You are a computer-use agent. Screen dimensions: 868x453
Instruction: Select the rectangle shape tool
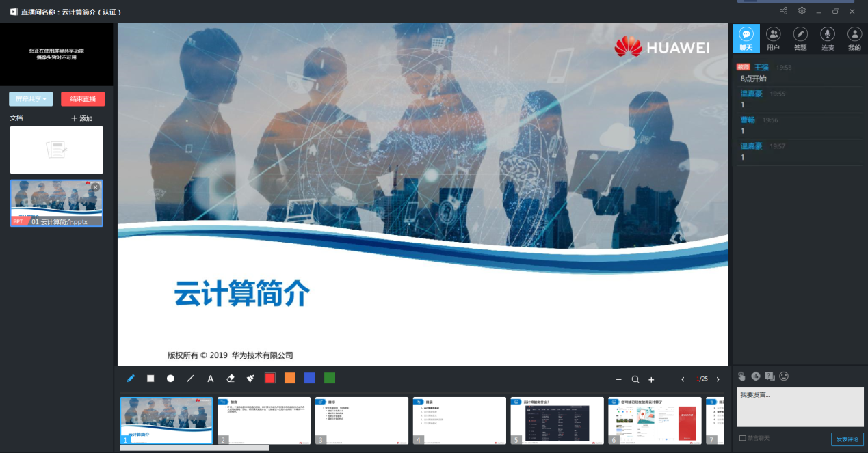[150, 379]
